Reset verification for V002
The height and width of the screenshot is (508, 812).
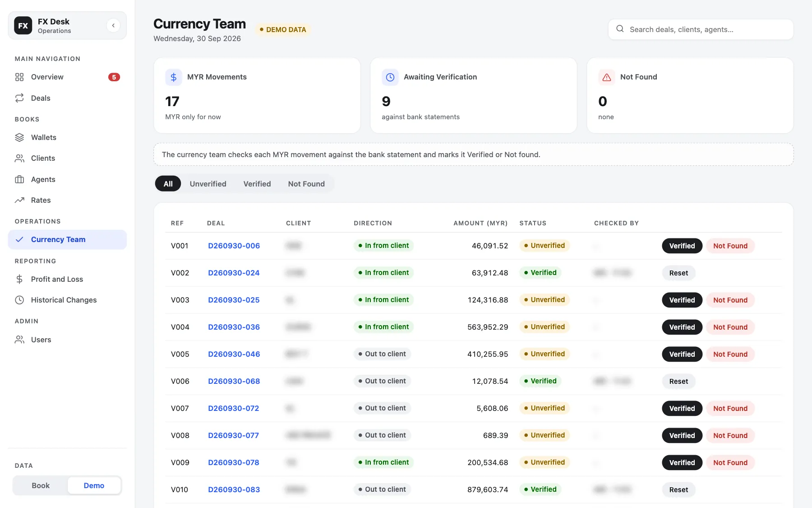[x=678, y=273]
